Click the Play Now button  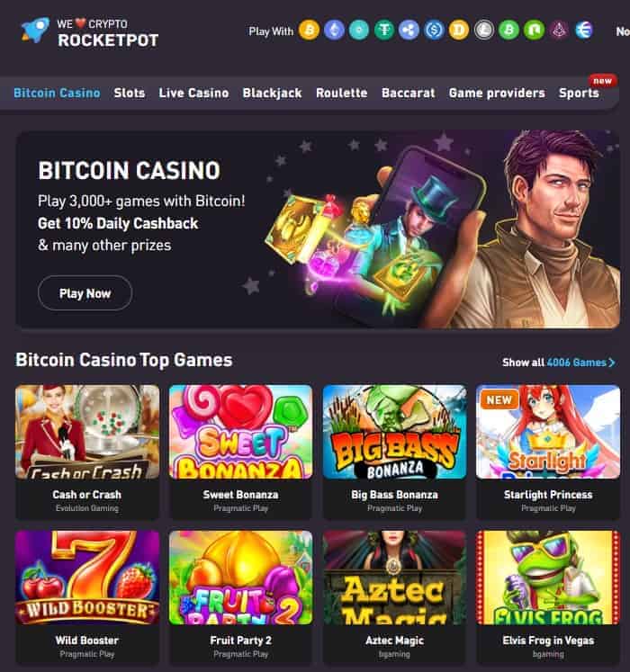coord(85,293)
